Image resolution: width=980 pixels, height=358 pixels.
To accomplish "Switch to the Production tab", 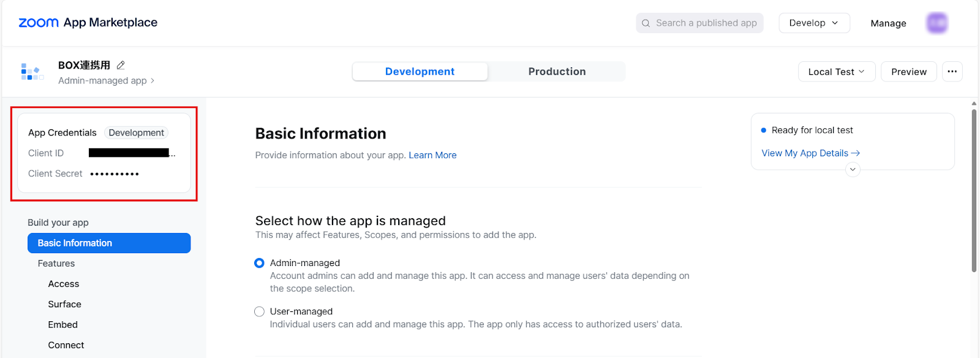I will click(x=557, y=72).
